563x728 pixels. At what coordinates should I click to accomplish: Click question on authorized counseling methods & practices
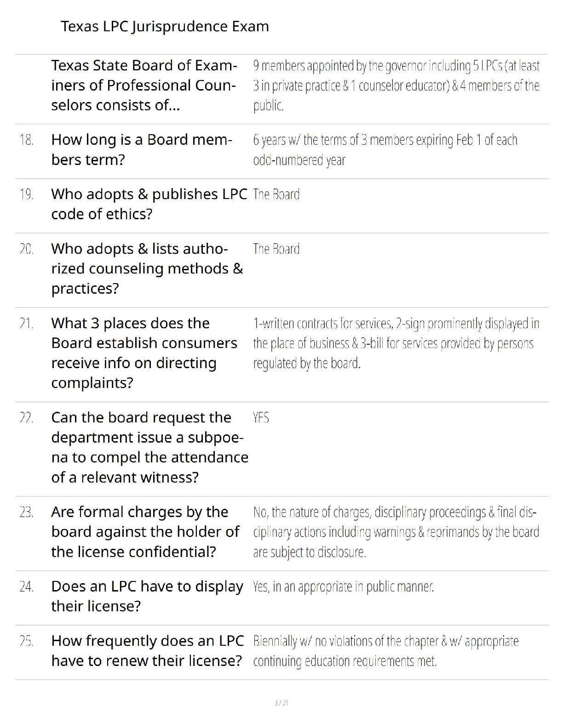[147, 268]
